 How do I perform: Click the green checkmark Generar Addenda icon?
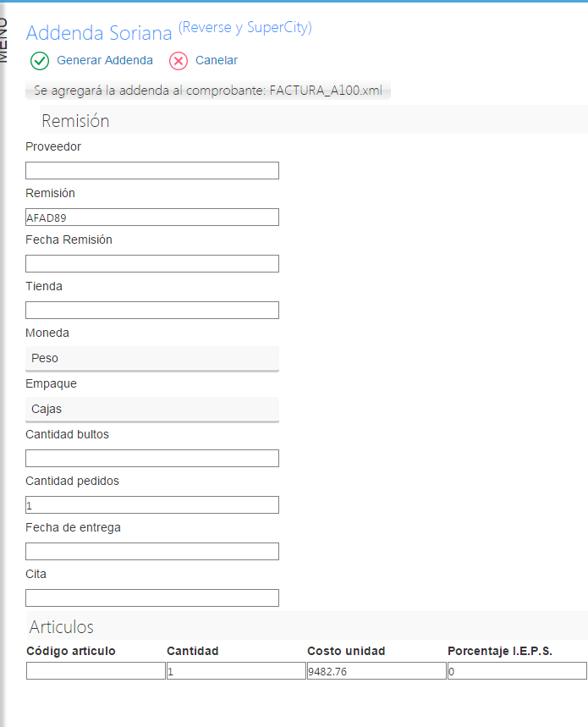[40, 61]
